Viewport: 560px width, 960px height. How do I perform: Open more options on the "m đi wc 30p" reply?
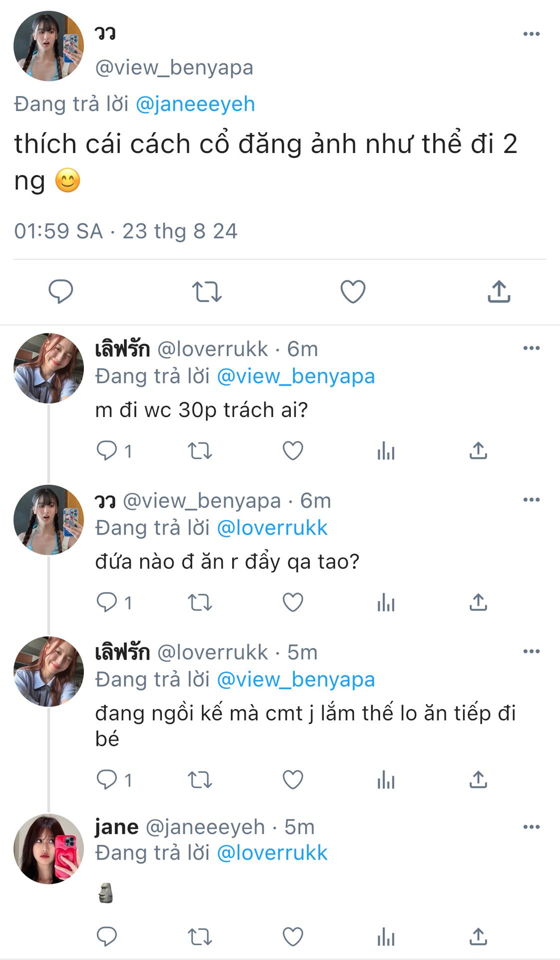click(531, 348)
